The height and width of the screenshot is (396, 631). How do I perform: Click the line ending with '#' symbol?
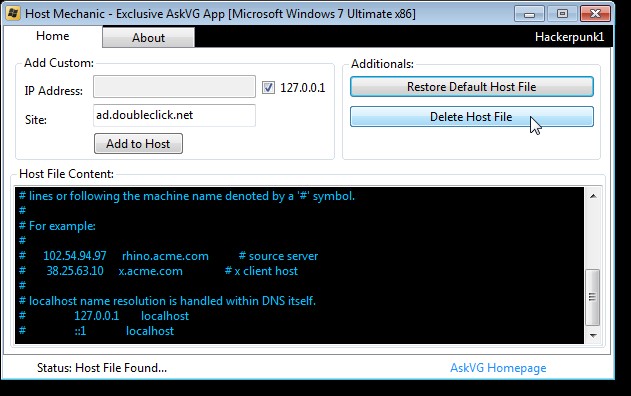187,196
